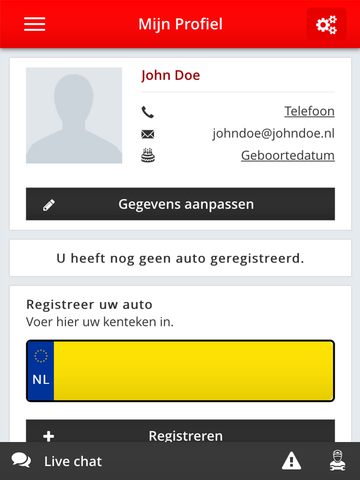Tap the birthday cake icon
The height and width of the screenshot is (480, 360).
pyautogui.click(x=148, y=155)
